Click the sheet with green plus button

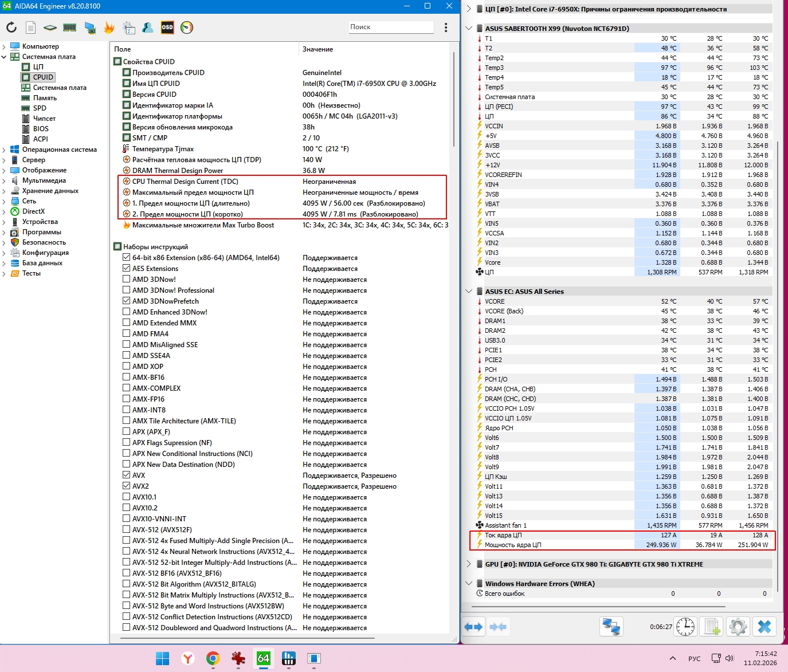(x=712, y=627)
